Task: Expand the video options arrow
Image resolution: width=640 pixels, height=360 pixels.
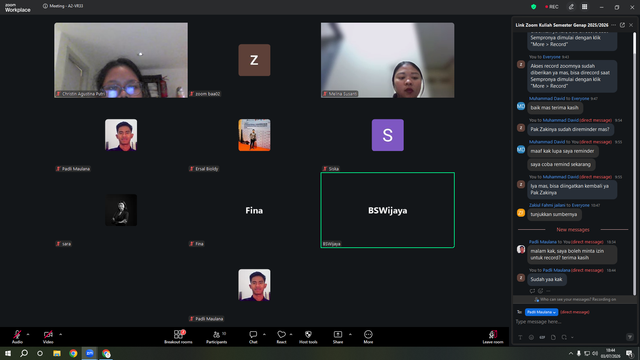Action: (x=60, y=334)
